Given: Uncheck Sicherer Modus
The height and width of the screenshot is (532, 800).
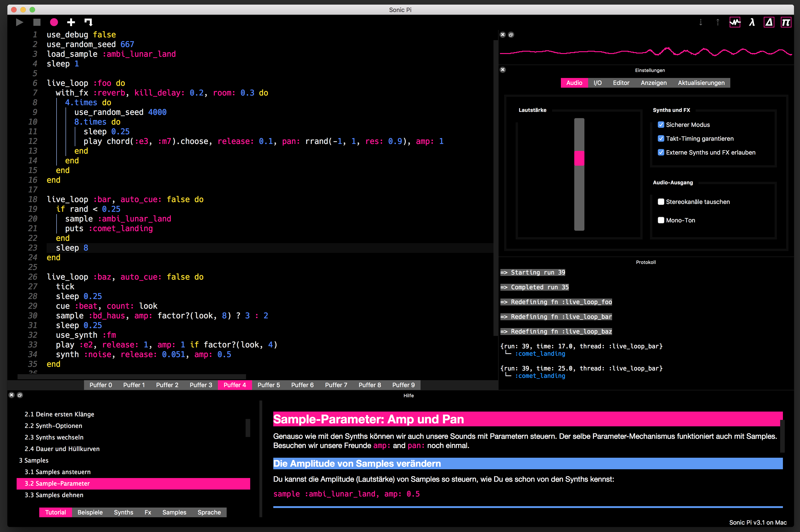Looking at the screenshot, I should 661,125.
